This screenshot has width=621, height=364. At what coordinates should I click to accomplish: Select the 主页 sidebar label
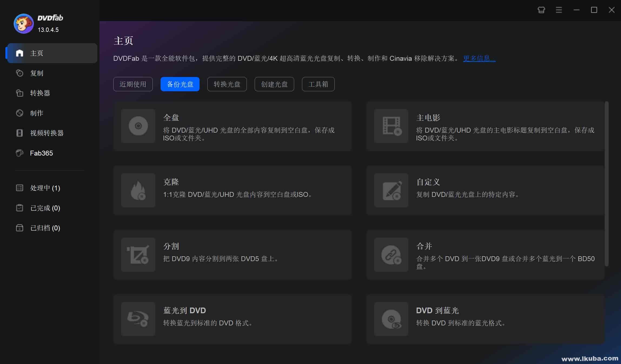pyautogui.click(x=37, y=53)
